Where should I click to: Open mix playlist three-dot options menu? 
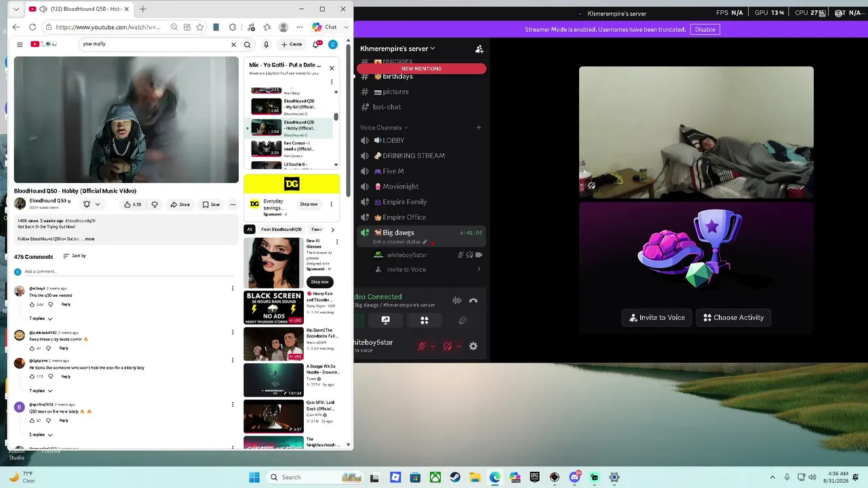click(x=332, y=82)
